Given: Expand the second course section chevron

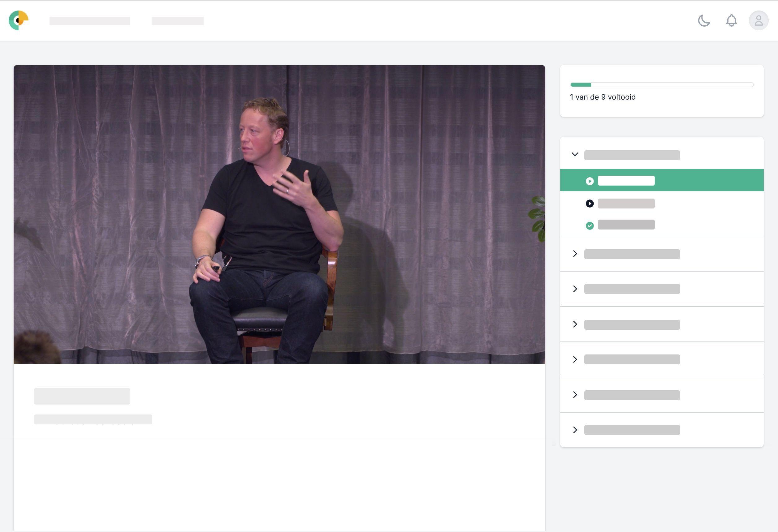Looking at the screenshot, I should coord(575,254).
